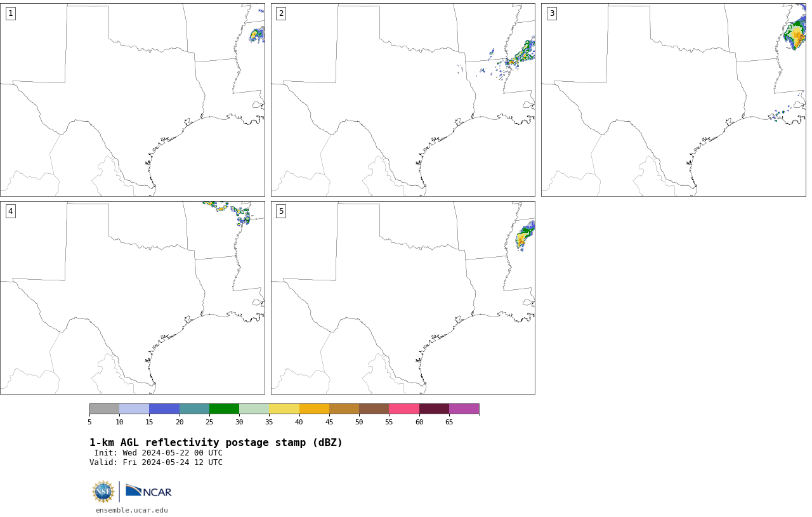Open ensemble member 3 map panel

(674, 100)
